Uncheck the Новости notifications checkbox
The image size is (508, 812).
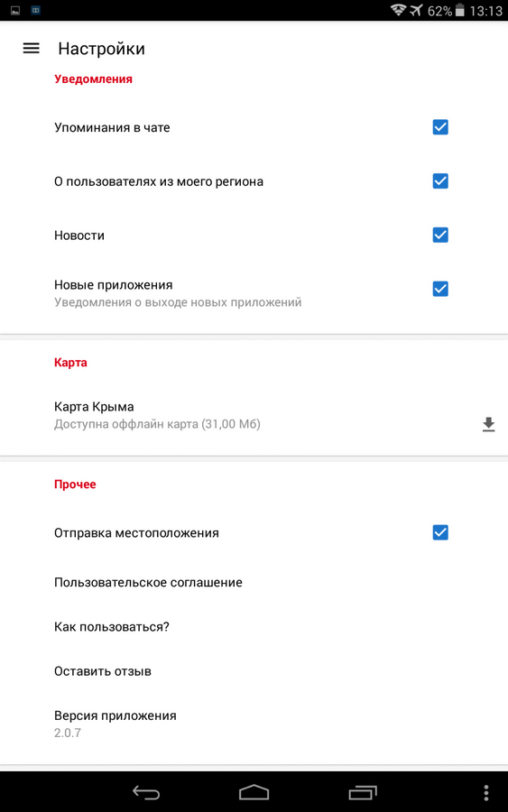(x=440, y=235)
